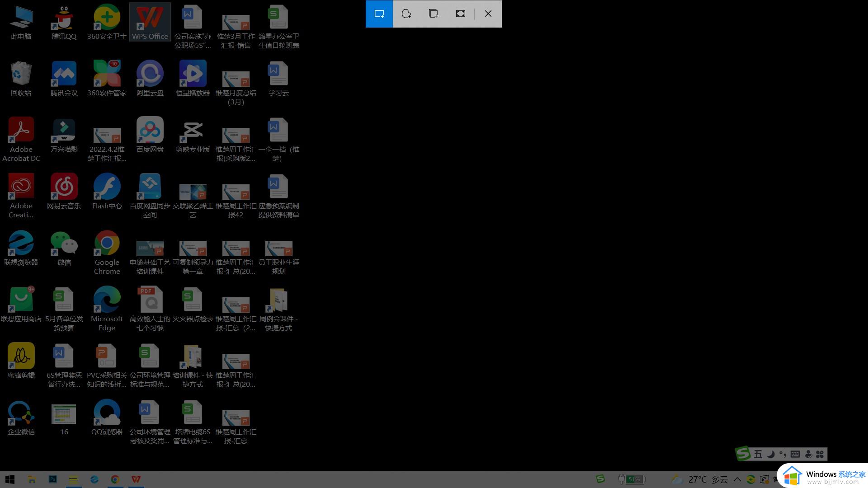Viewport: 868px width, 488px height.
Task: Select the 5月各单位发货预算 spreadsheet
Action: tap(64, 309)
